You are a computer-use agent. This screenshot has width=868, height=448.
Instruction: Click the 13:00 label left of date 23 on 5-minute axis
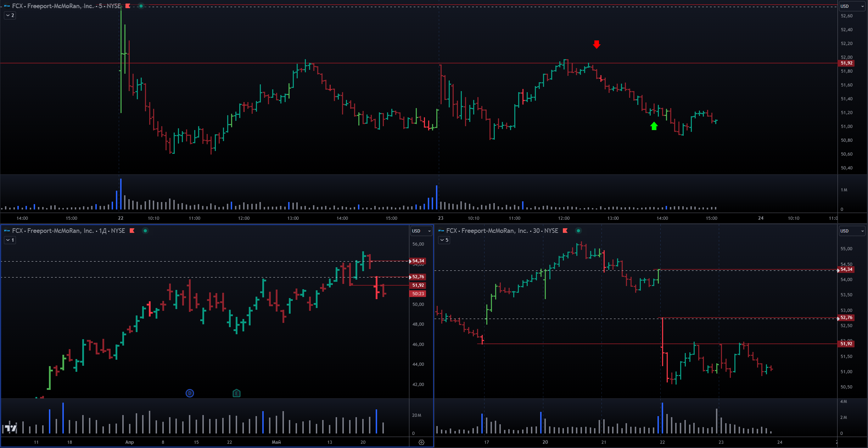click(293, 218)
